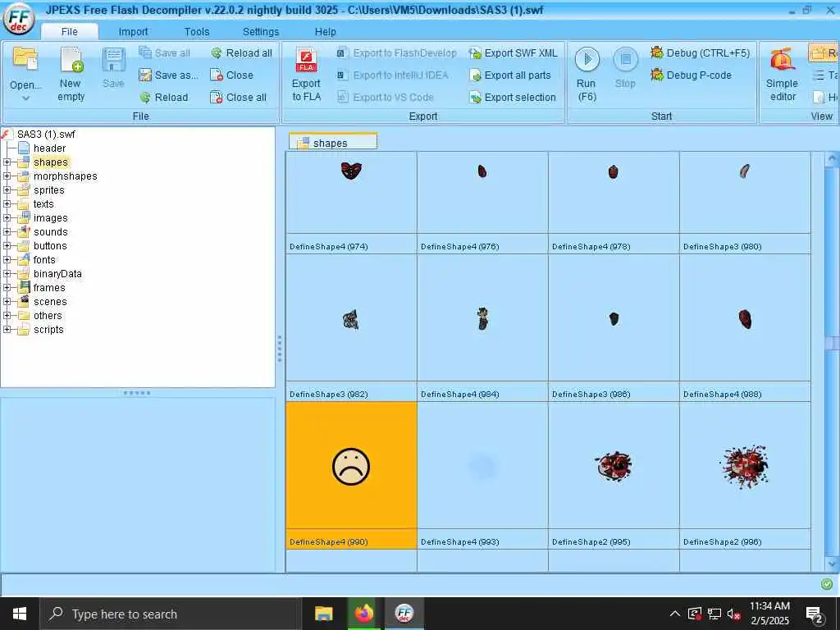Image resolution: width=840 pixels, height=630 pixels.
Task: Click the green status check icon
Action: 827,584
